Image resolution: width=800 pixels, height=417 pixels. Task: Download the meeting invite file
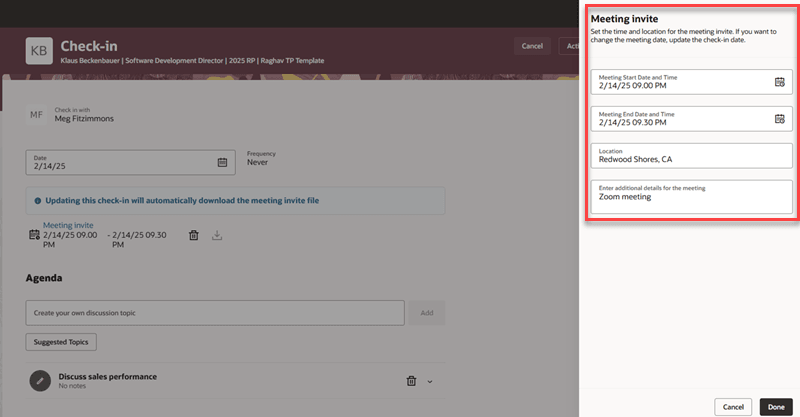(217, 235)
